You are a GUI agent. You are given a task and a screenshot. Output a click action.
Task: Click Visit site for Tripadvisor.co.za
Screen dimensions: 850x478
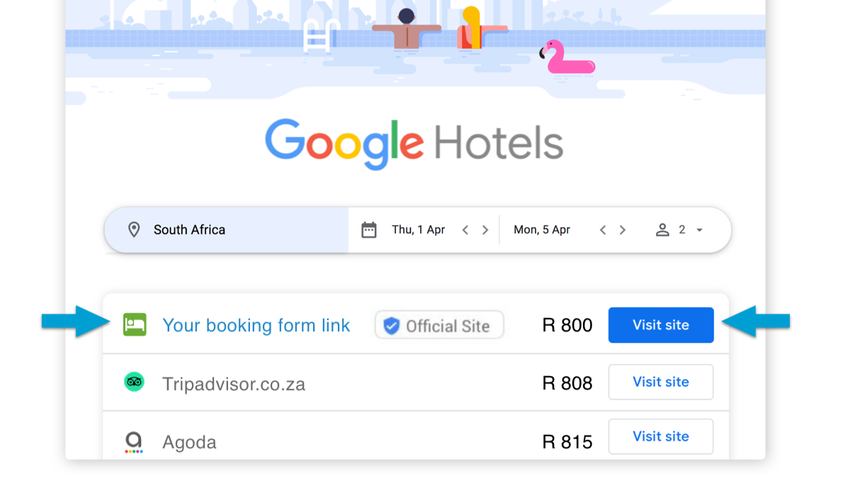pyautogui.click(x=661, y=382)
